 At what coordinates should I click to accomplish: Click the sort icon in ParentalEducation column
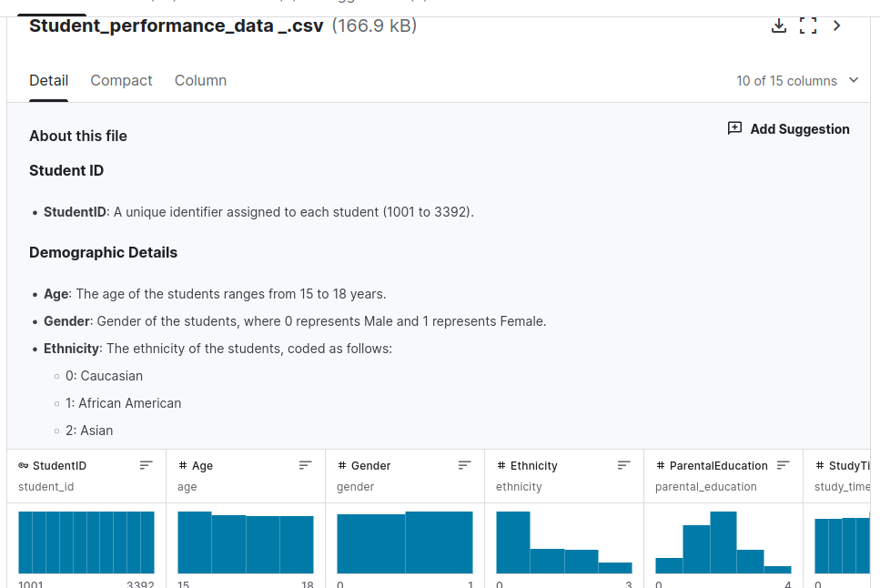[x=783, y=465]
